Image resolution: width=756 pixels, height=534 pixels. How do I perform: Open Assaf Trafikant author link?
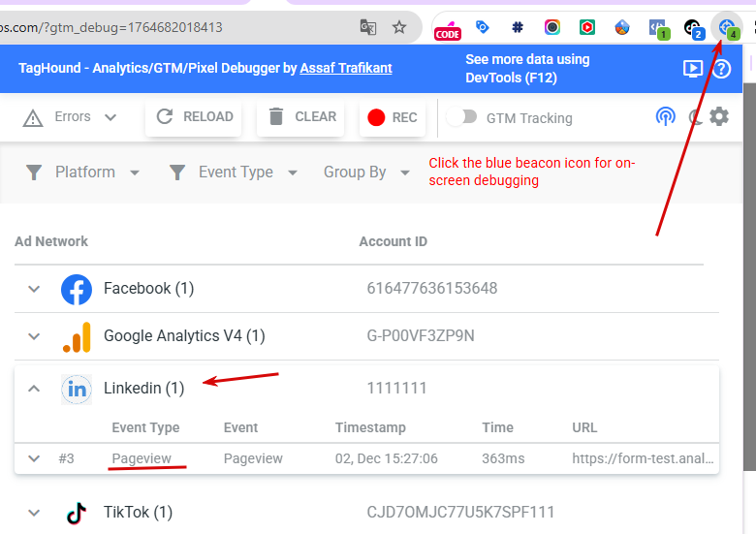point(346,68)
